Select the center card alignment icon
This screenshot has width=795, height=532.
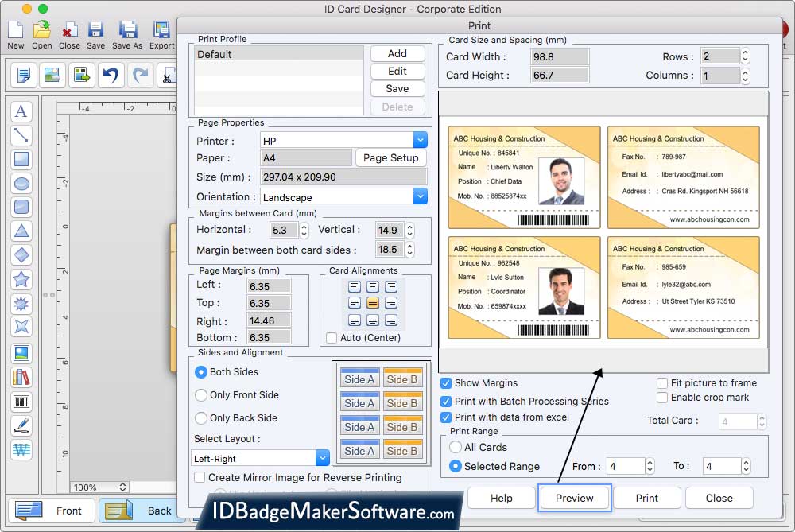pyautogui.click(x=372, y=303)
